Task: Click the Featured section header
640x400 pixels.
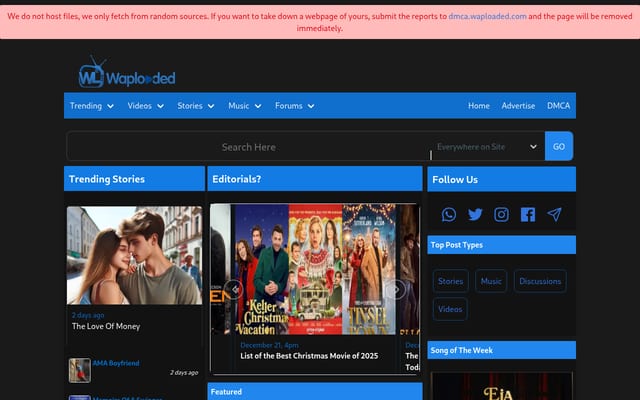Action: click(x=315, y=391)
